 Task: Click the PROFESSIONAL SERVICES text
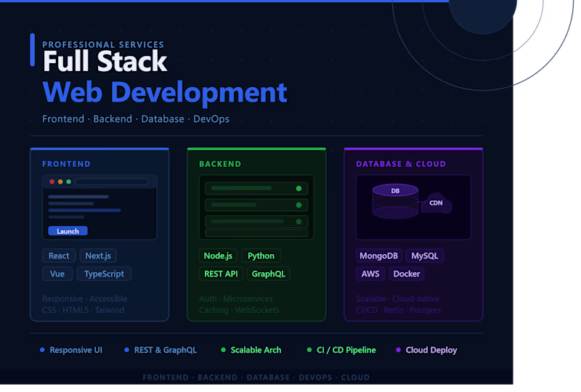(x=103, y=44)
